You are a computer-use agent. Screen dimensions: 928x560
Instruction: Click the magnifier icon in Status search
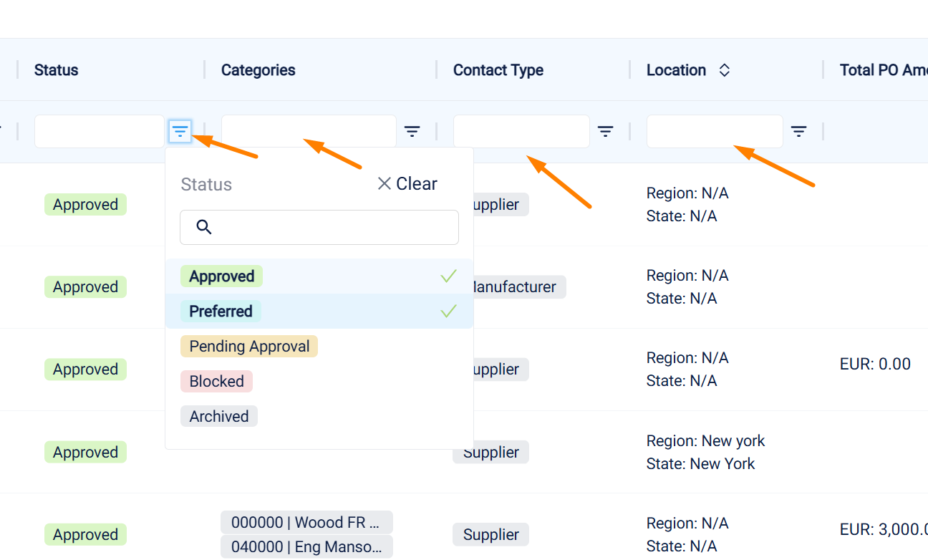tap(203, 227)
